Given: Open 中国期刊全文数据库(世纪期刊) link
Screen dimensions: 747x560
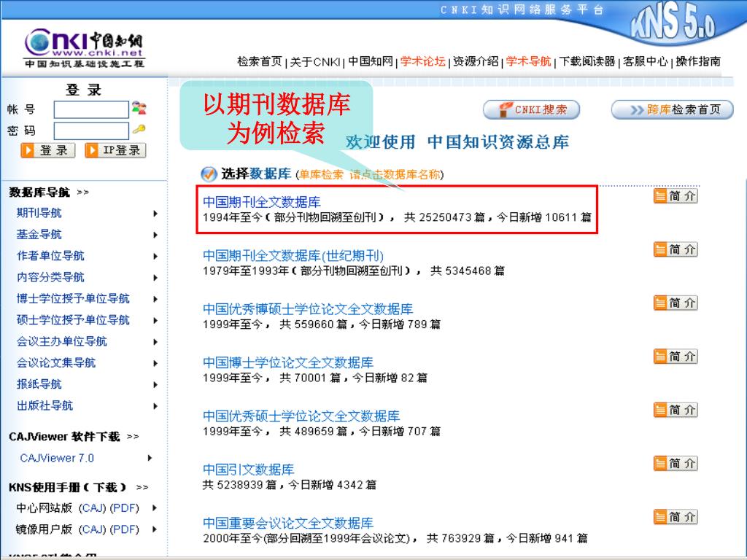Looking at the screenshot, I should [293, 256].
